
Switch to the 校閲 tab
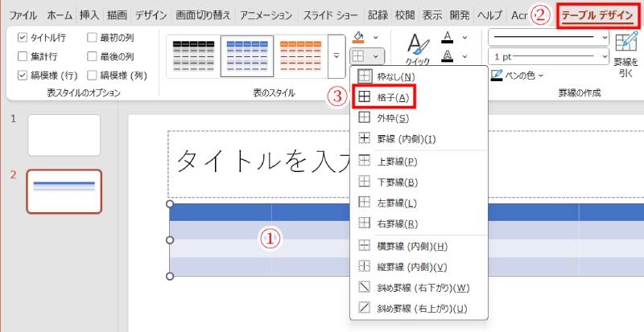405,15
